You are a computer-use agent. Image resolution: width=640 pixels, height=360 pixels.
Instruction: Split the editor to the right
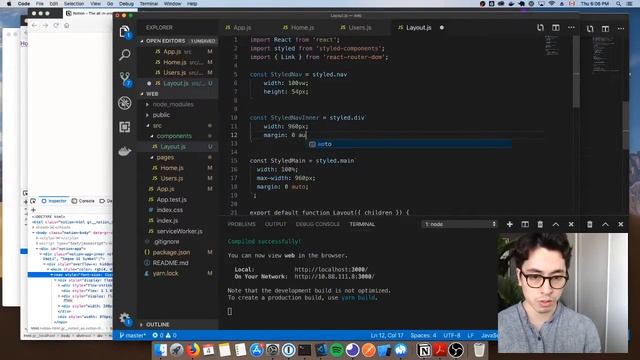556,28
